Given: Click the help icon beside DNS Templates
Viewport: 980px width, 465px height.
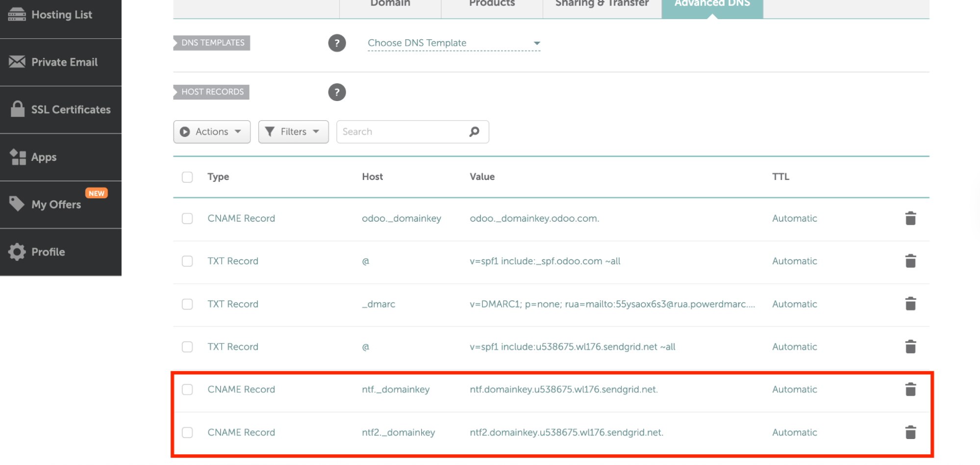Looking at the screenshot, I should click(x=337, y=43).
